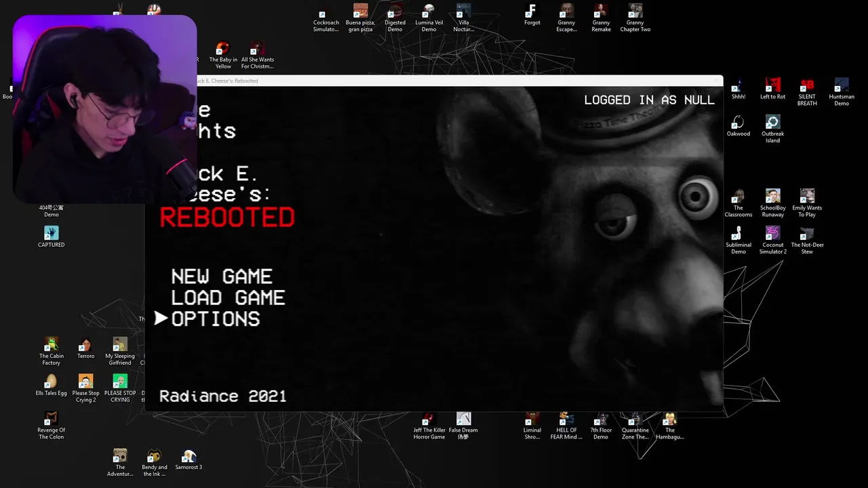868x488 pixels.
Task: Open PLEASE STOP CRYING desktop icon
Action: tap(120, 388)
